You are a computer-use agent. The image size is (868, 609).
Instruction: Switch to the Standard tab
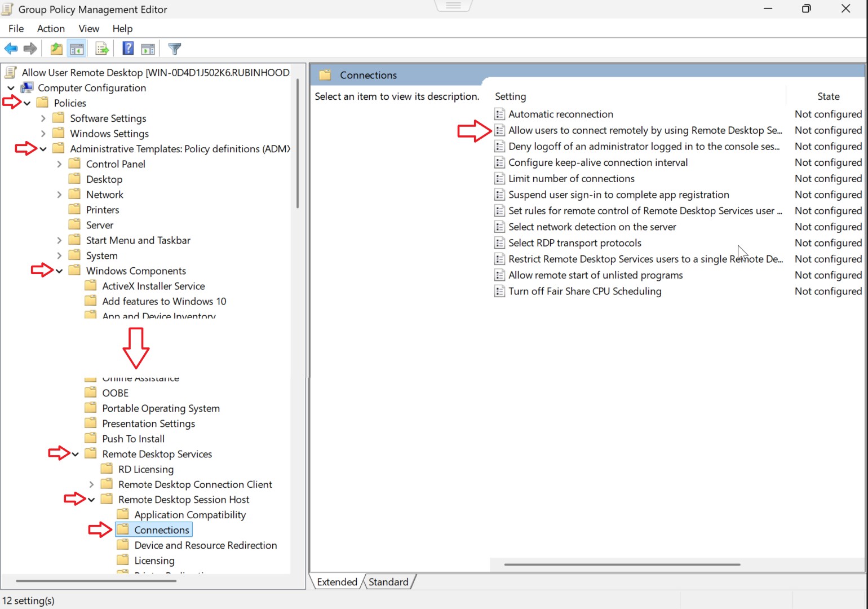click(x=388, y=582)
